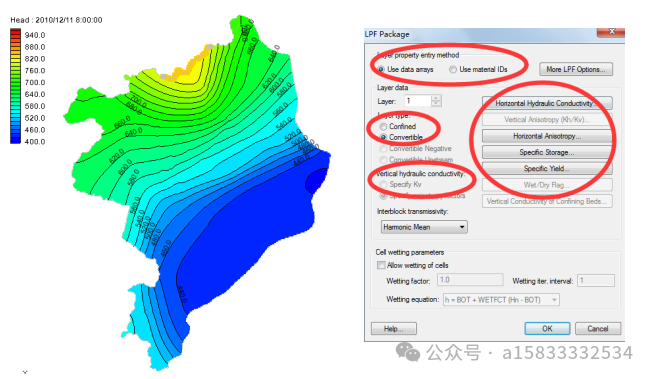654x379 pixels.
Task: Click the Wetting iter. interval field
Action: pyautogui.click(x=595, y=280)
